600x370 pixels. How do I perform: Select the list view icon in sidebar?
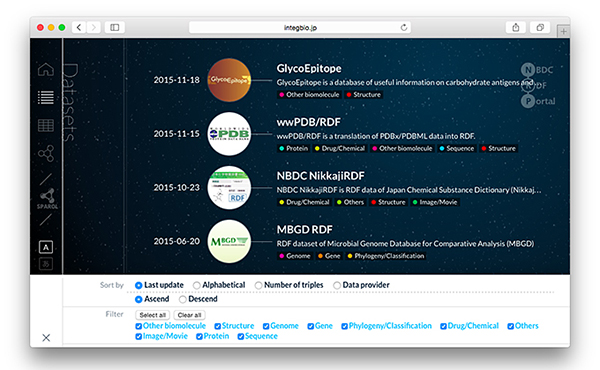pyautogui.click(x=46, y=97)
